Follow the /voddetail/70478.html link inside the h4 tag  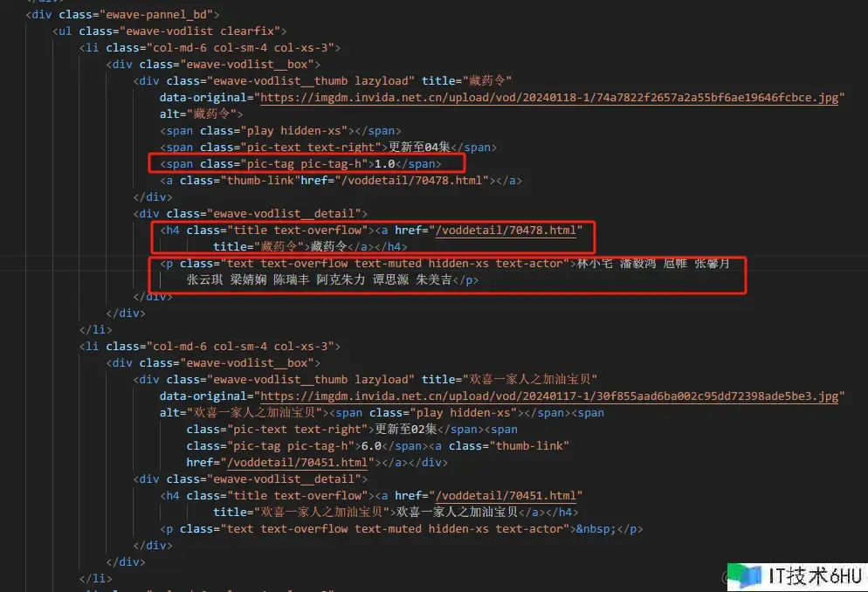pos(506,231)
